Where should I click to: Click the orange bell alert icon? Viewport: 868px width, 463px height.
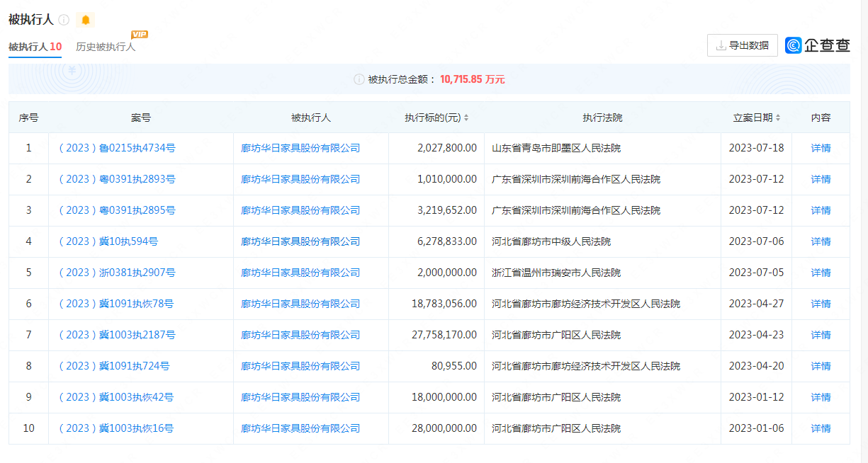pos(86,20)
